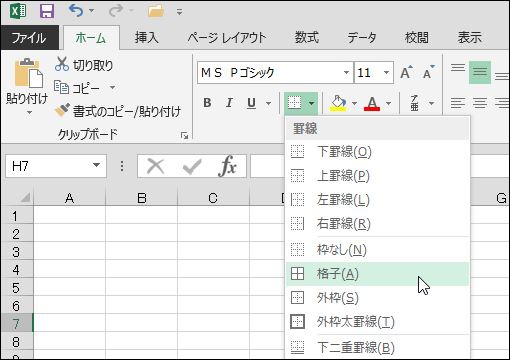Click the コピー button
The height and width of the screenshot is (360, 510).
77,88
